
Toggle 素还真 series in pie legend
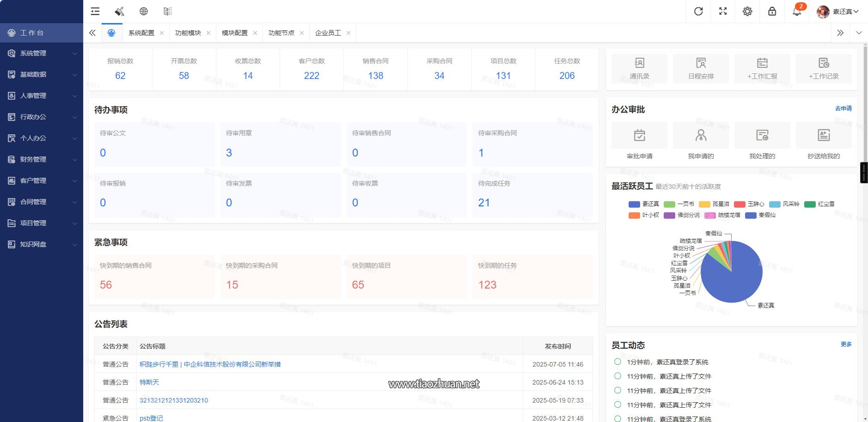pyautogui.click(x=644, y=204)
